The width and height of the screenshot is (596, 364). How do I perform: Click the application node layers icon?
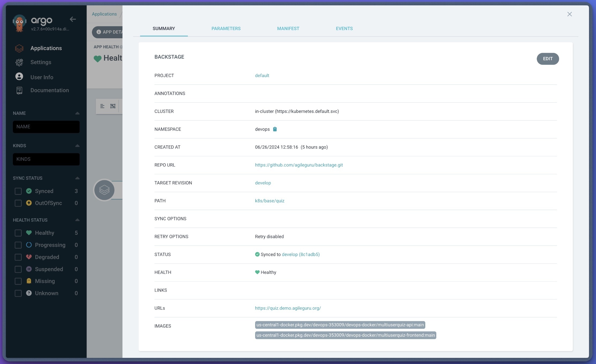(x=104, y=190)
